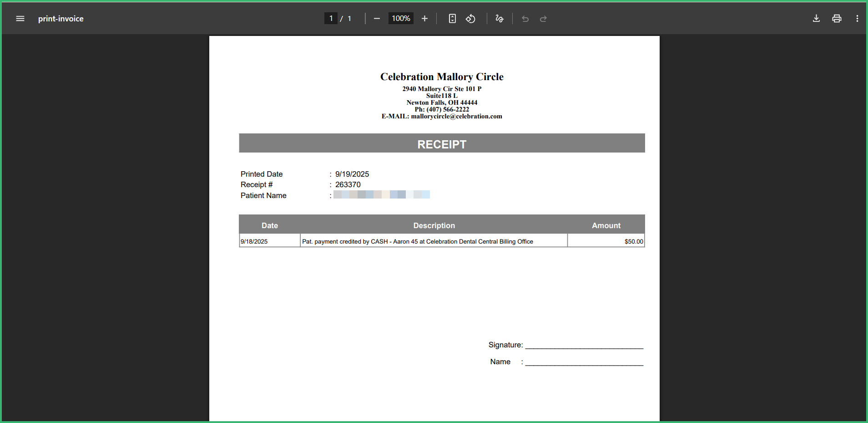868x423 pixels.
Task: Click the zoom out minus button
Action: coord(377,19)
